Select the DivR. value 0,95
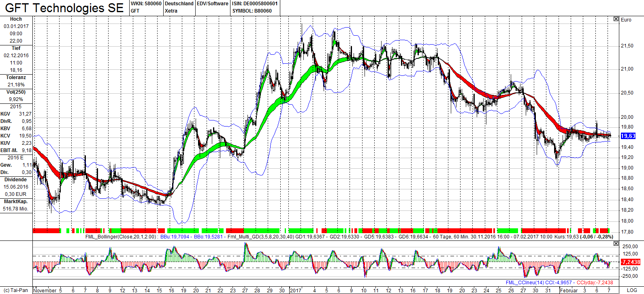Image resolution: width=644 pixels, height=294 pixels. [27, 121]
